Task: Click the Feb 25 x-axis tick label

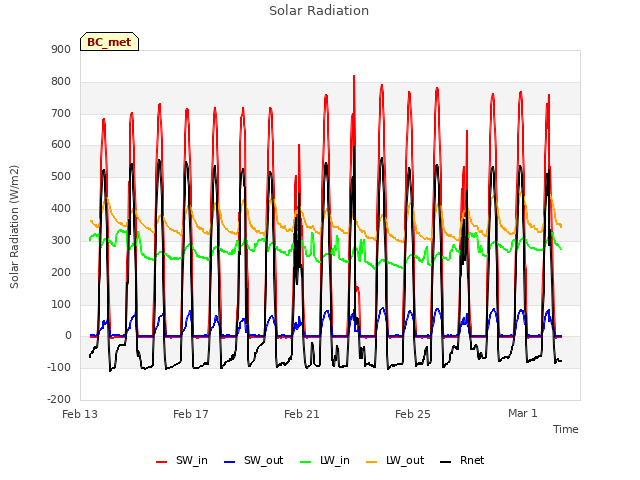Action: [413, 414]
